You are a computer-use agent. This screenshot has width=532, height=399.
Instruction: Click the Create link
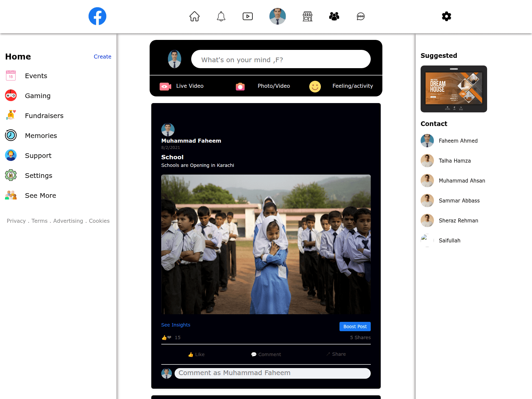[x=102, y=57]
